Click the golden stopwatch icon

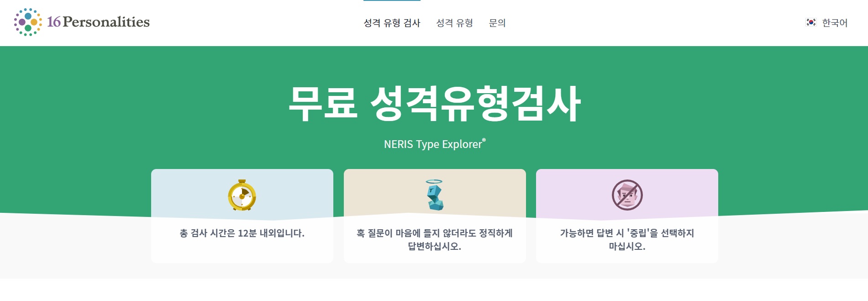(242, 196)
